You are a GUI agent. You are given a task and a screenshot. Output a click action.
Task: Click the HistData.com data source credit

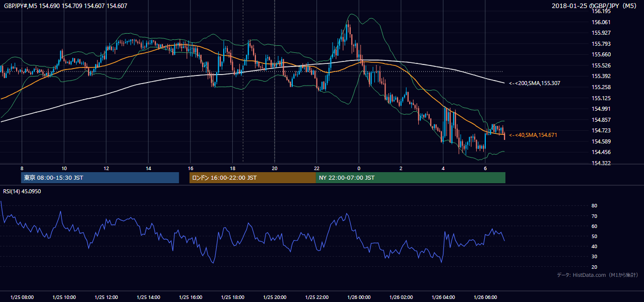pyautogui.click(x=598, y=275)
